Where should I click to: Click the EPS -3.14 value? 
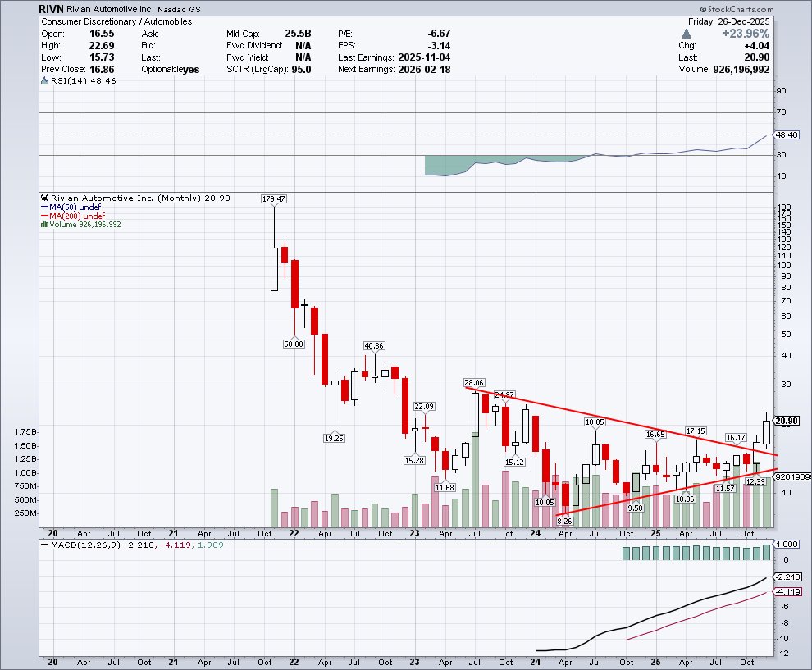click(439, 46)
